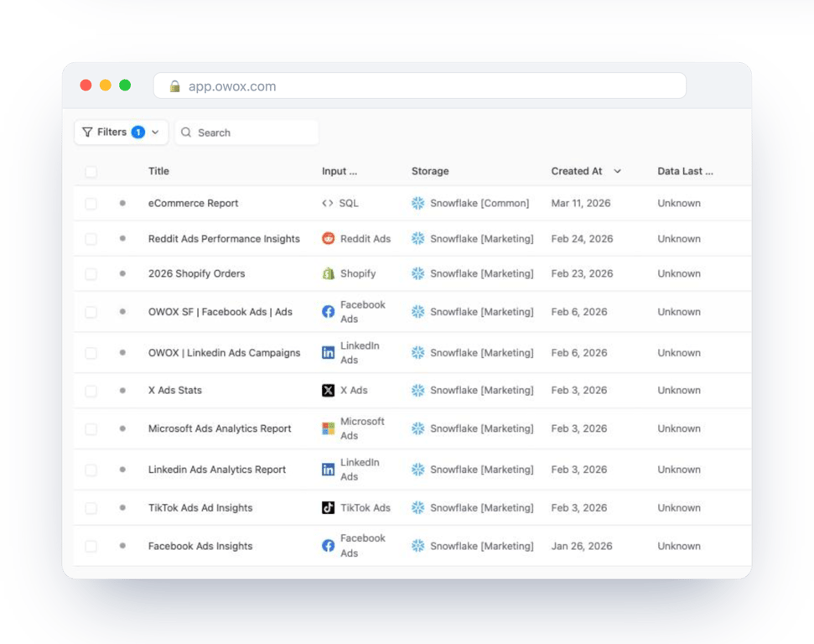Image resolution: width=814 pixels, height=644 pixels.
Task: Click Snowflake icon in Microsoft Ads row
Action: tap(418, 428)
